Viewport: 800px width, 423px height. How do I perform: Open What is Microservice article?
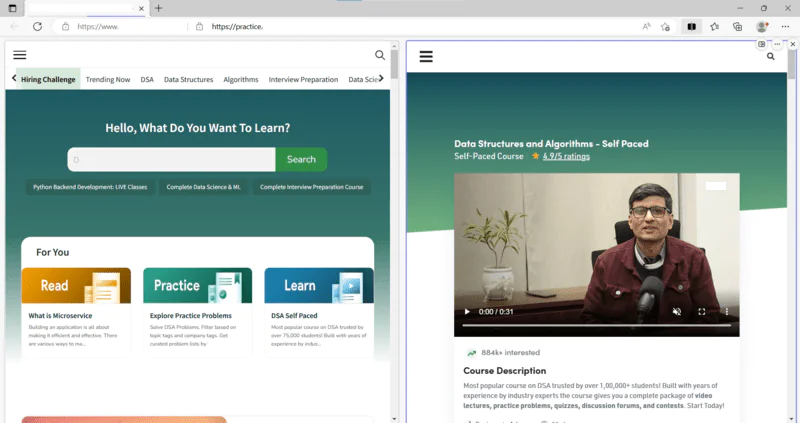pyautogui.click(x=60, y=316)
